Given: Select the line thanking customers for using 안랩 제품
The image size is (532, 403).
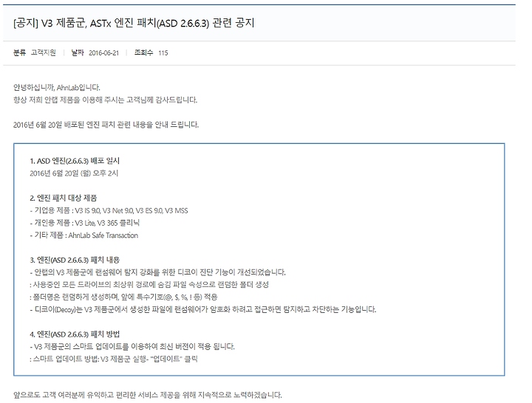Looking at the screenshot, I should pos(105,100).
